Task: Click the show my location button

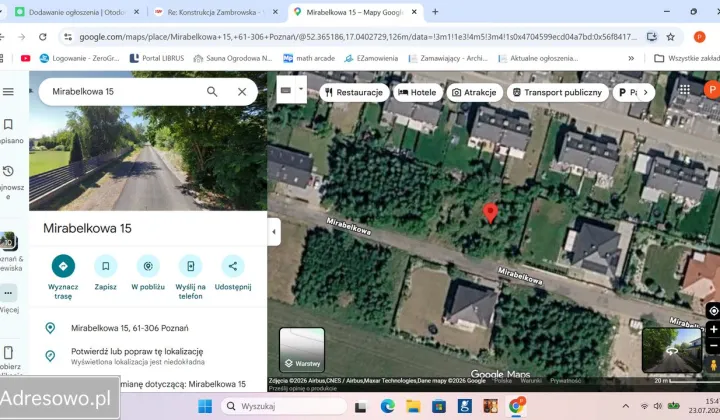Action: pos(714,311)
